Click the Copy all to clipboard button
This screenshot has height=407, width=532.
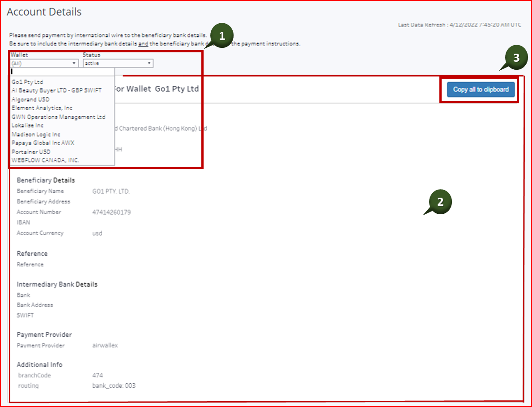coord(481,89)
